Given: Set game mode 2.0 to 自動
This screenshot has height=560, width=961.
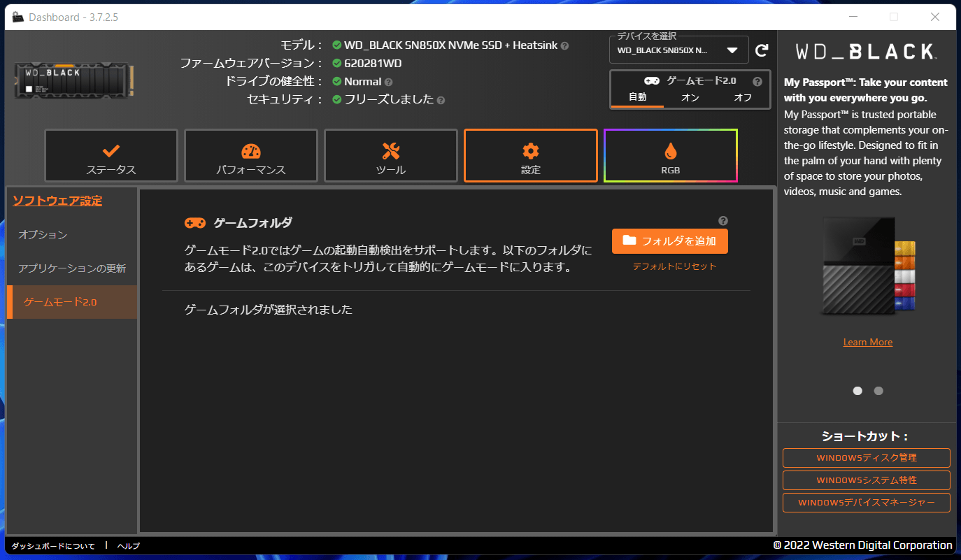Looking at the screenshot, I should (637, 98).
